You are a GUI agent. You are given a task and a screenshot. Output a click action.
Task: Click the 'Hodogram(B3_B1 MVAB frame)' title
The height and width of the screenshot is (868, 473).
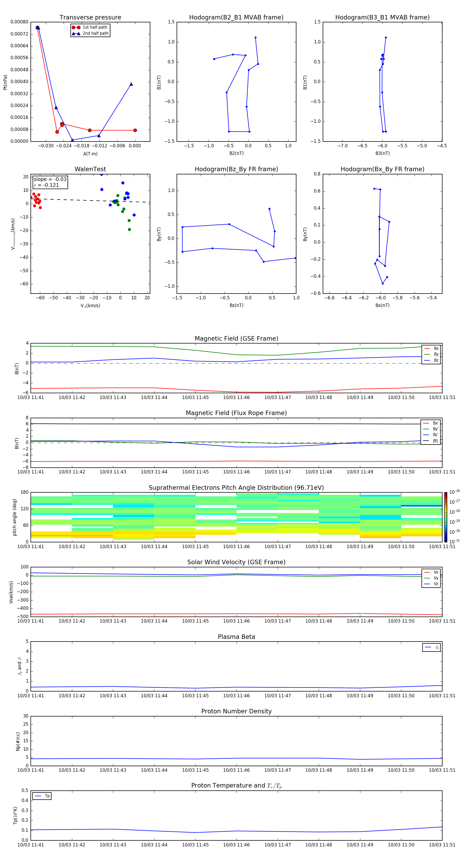click(382, 18)
